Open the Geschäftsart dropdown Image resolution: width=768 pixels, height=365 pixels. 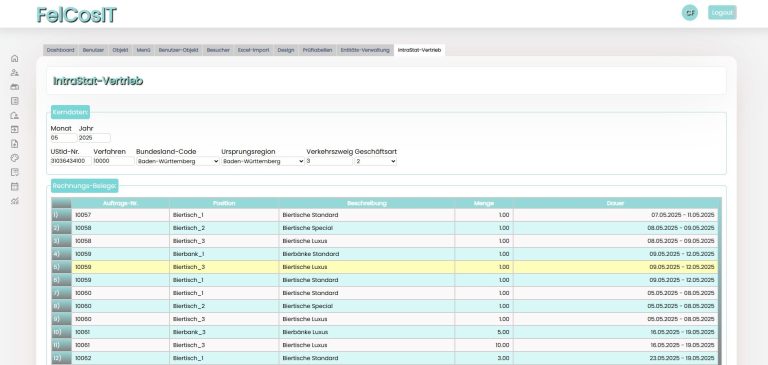[376, 161]
